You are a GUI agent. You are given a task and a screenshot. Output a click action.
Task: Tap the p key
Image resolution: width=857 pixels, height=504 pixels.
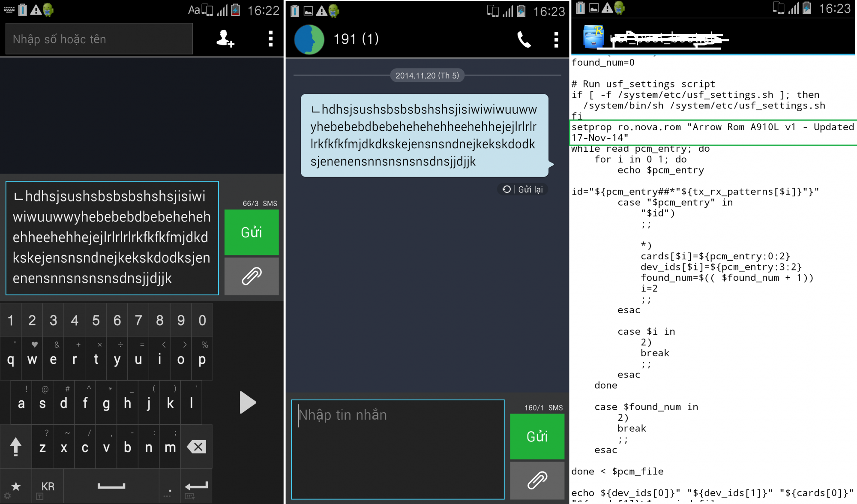coord(202,359)
